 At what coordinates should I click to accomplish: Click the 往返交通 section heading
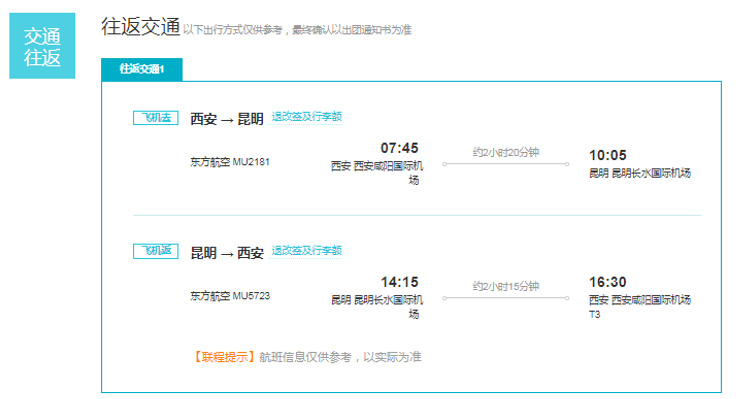[x=140, y=26]
